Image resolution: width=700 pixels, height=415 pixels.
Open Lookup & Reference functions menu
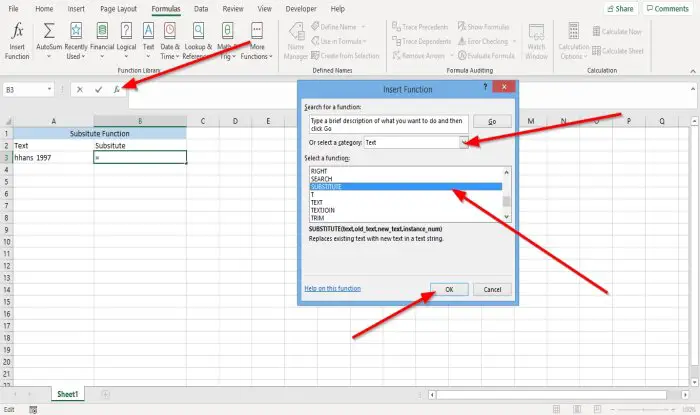[x=198, y=41]
